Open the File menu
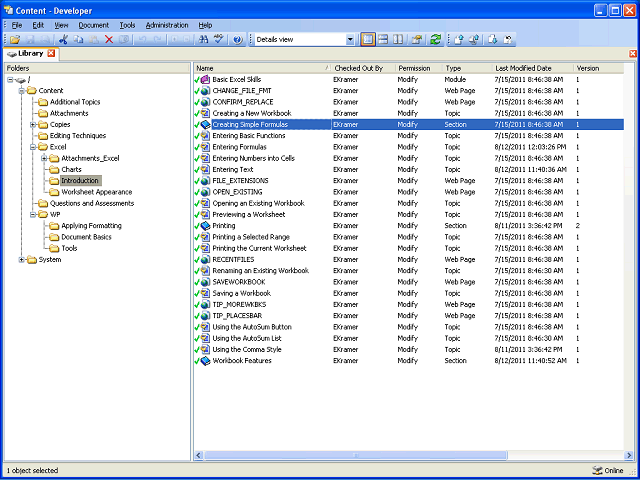This screenshot has width=640, height=480. pyautogui.click(x=17, y=25)
